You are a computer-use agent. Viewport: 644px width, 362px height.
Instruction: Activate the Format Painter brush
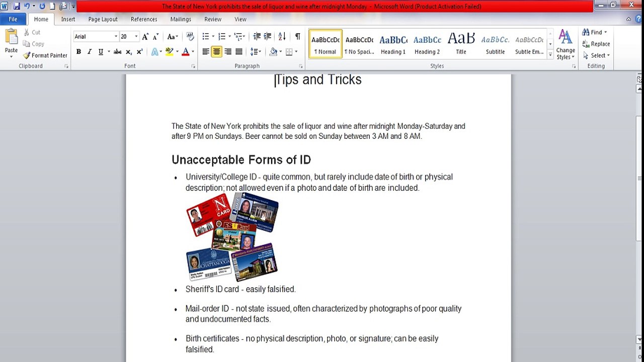coord(45,55)
